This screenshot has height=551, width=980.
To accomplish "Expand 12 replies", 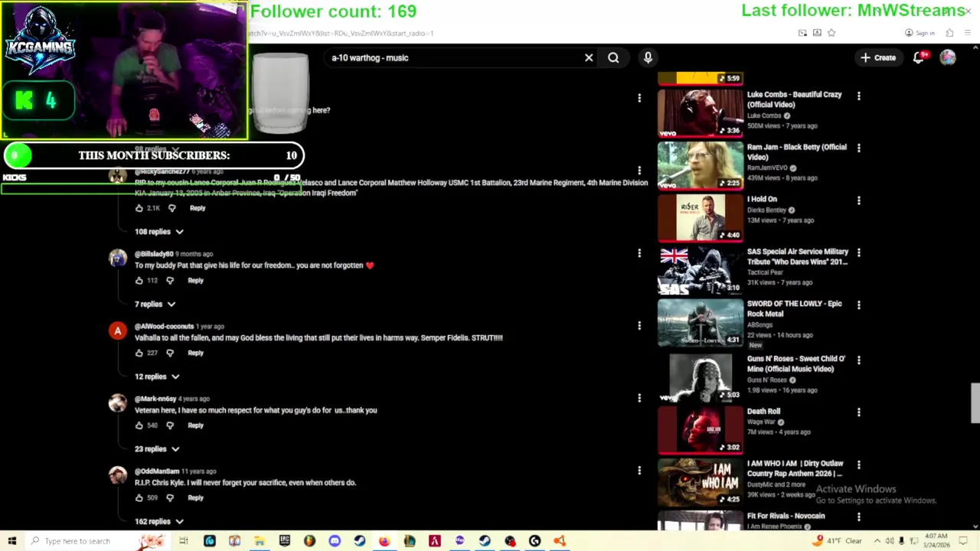I will pyautogui.click(x=157, y=377).
